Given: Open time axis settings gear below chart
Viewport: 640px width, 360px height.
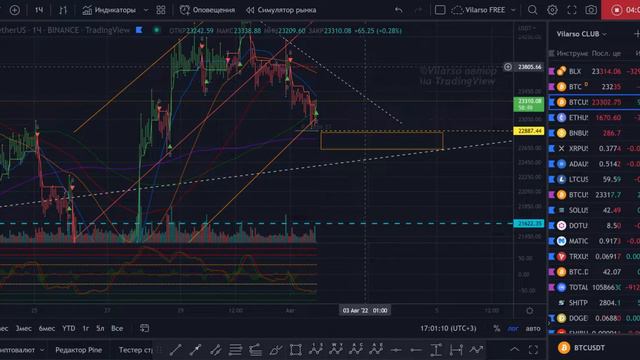Looking at the screenshot, I should (x=529, y=311).
